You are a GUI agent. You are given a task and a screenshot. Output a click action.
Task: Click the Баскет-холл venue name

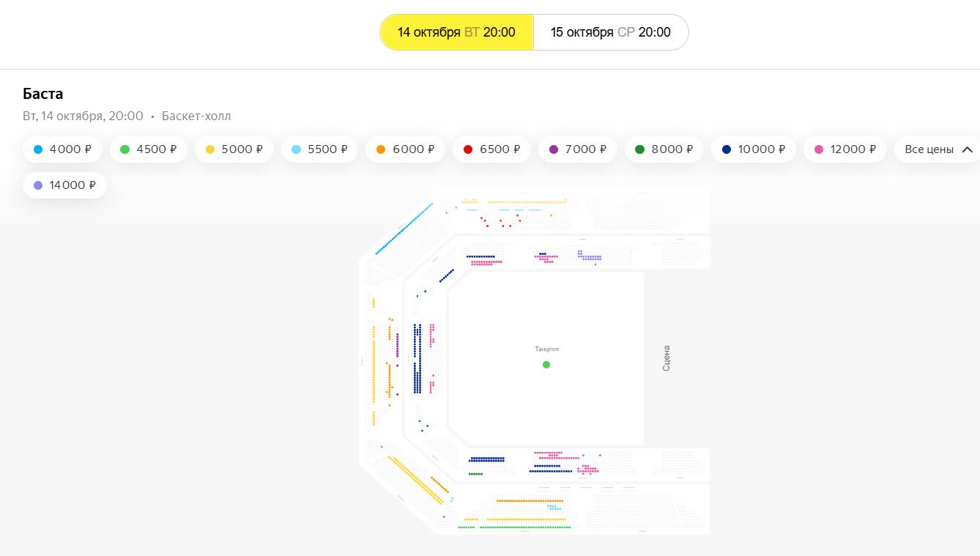pyautogui.click(x=196, y=116)
